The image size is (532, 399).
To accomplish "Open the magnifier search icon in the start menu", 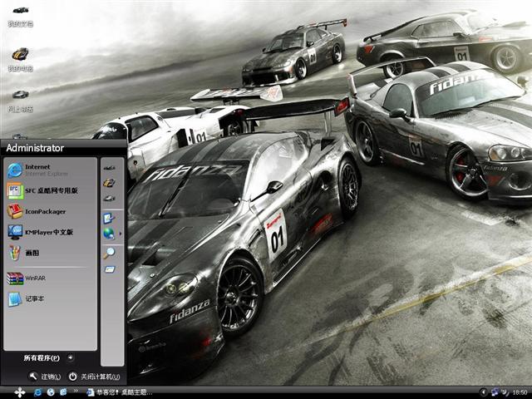I will coord(109,253).
